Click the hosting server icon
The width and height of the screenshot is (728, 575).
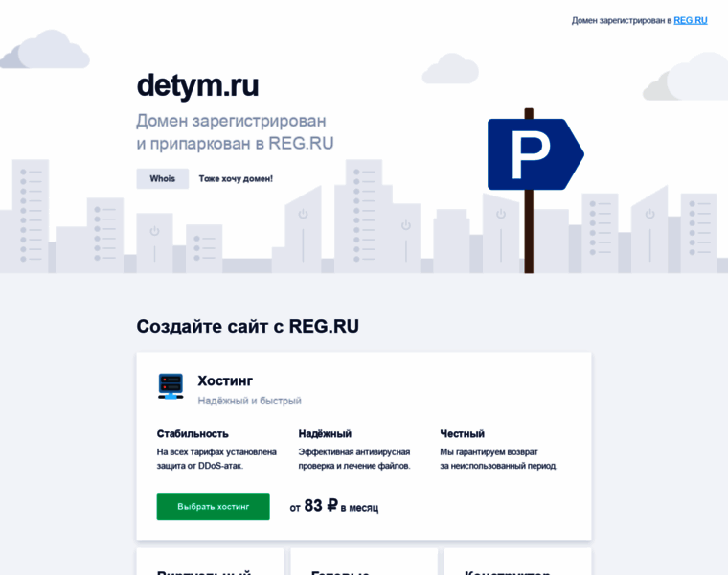(x=171, y=386)
